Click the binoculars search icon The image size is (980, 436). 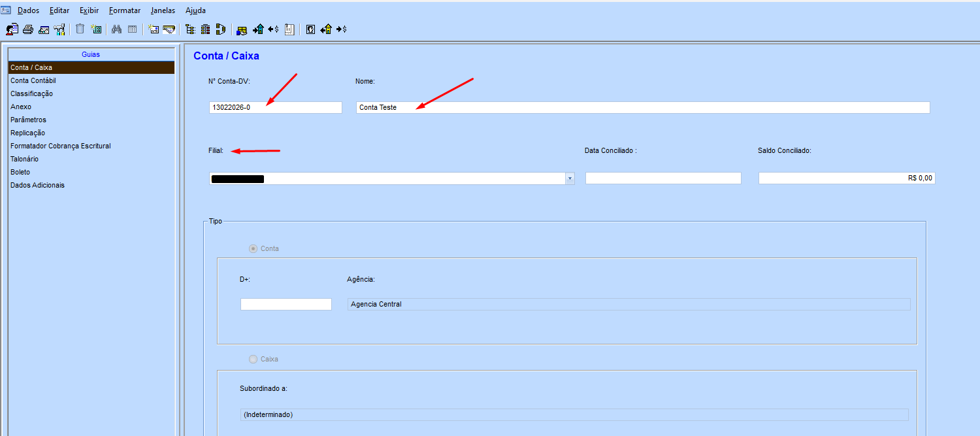coord(116,29)
